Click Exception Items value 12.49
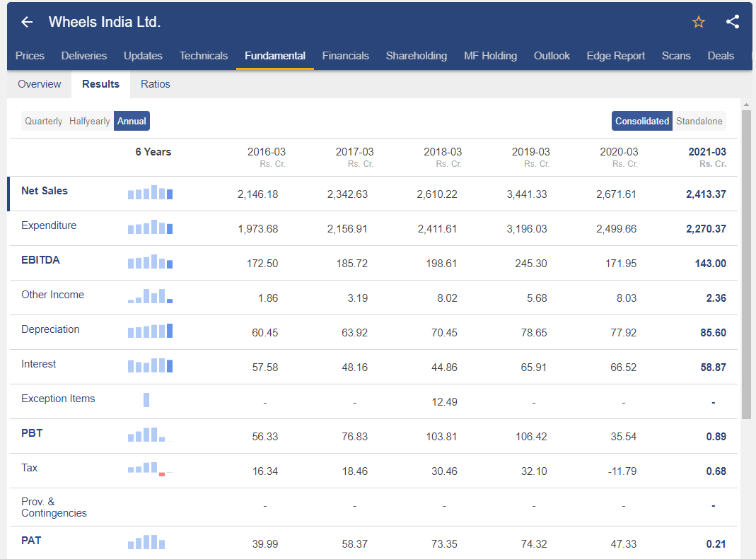 (x=444, y=402)
